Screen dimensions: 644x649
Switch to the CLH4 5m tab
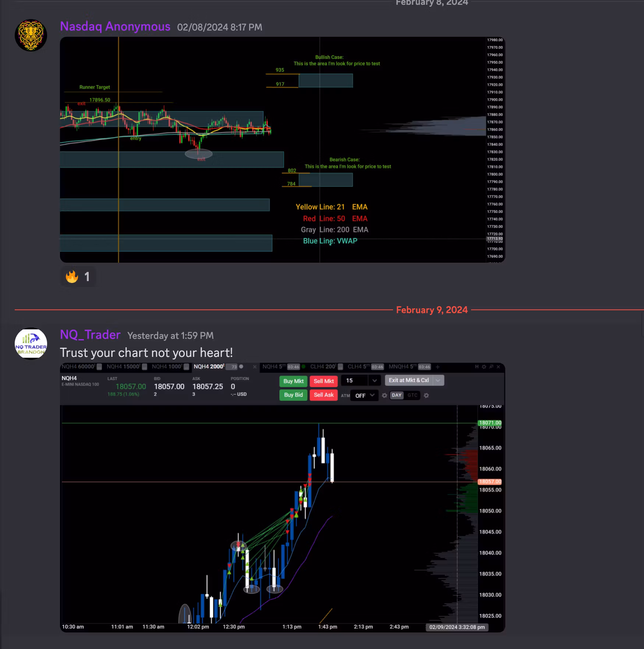point(359,367)
